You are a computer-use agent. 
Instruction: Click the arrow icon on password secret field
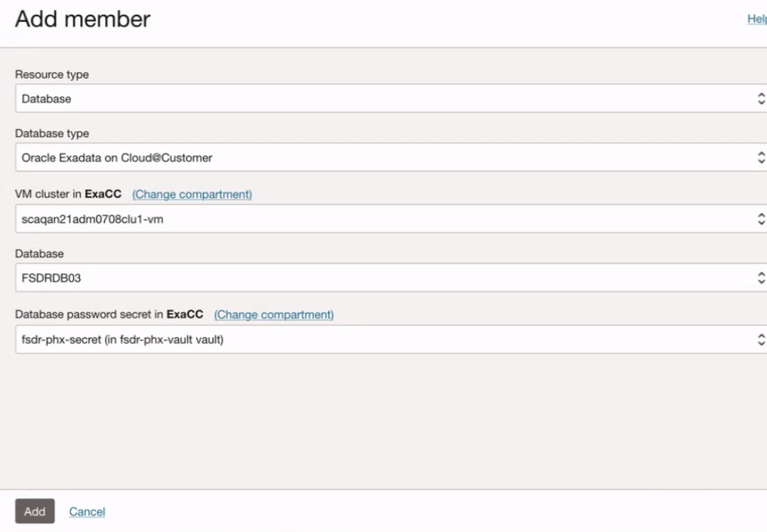tap(761, 340)
